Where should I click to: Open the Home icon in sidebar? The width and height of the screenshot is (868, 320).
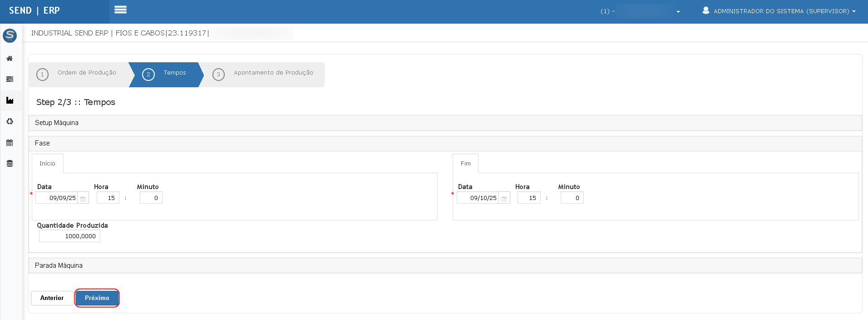[10, 59]
